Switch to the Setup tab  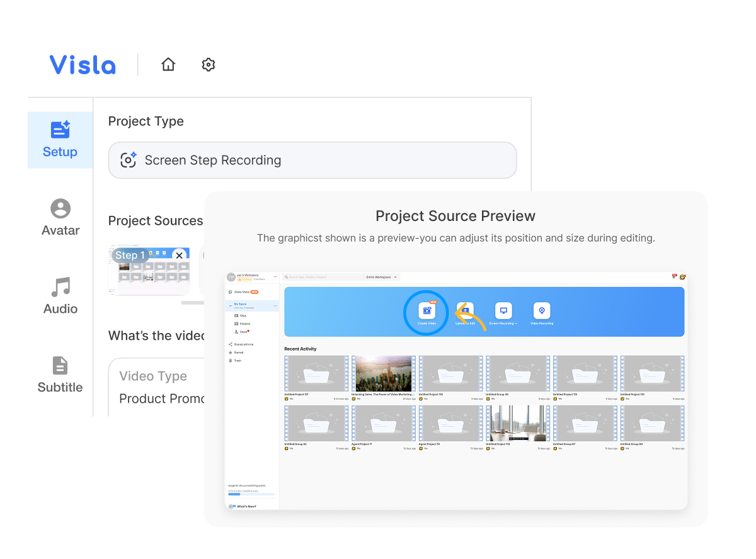point(60,138)
